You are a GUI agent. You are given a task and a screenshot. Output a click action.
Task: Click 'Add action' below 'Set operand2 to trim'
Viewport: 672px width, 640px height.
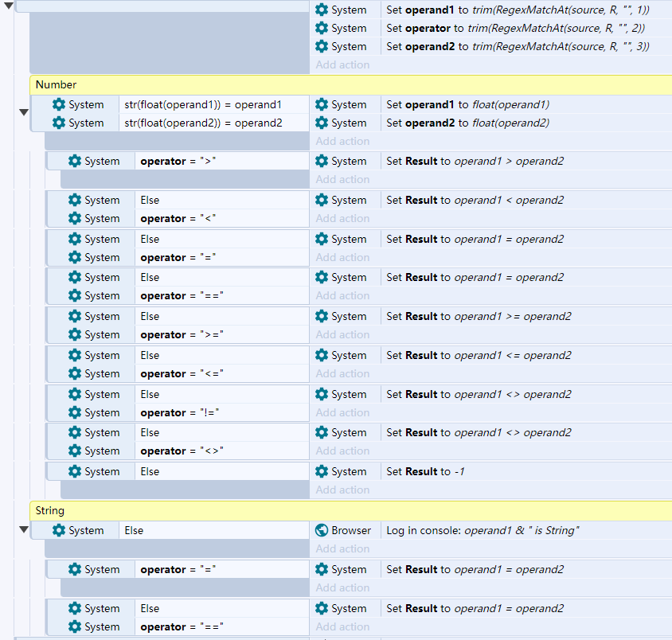coord(342,64)
